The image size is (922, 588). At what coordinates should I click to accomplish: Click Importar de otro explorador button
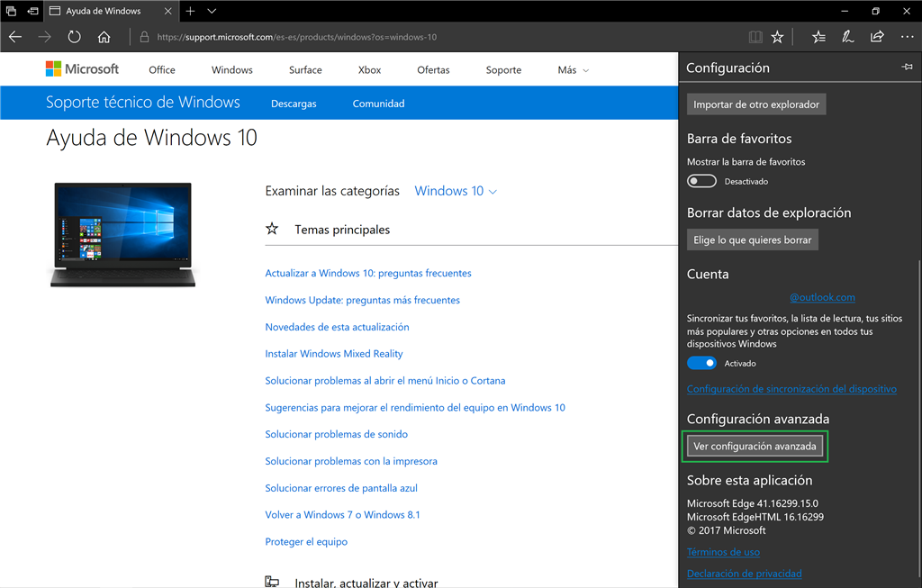[x=756, y=104]
